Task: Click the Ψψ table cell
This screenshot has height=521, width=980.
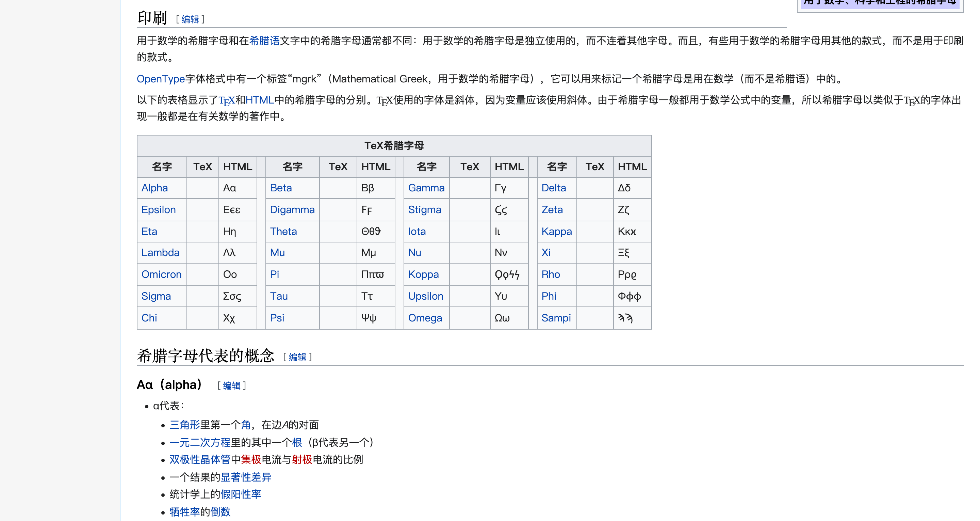Action: pos(376,318)
